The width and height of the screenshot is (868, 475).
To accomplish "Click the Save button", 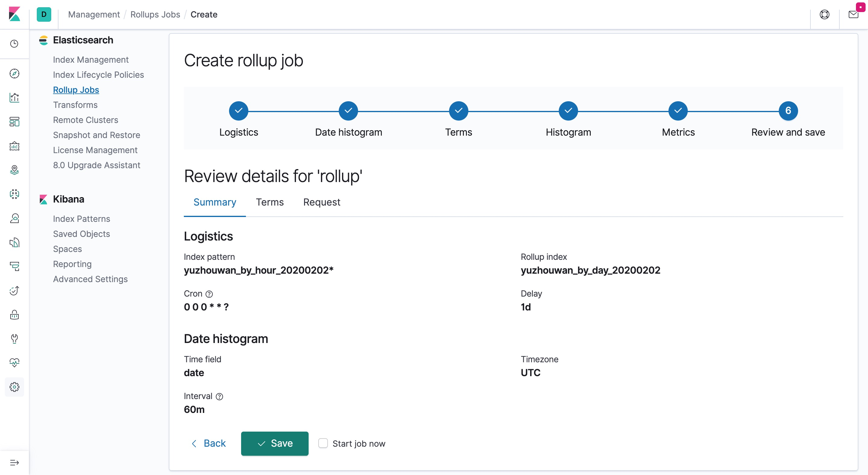I will [x=275, y=443].
